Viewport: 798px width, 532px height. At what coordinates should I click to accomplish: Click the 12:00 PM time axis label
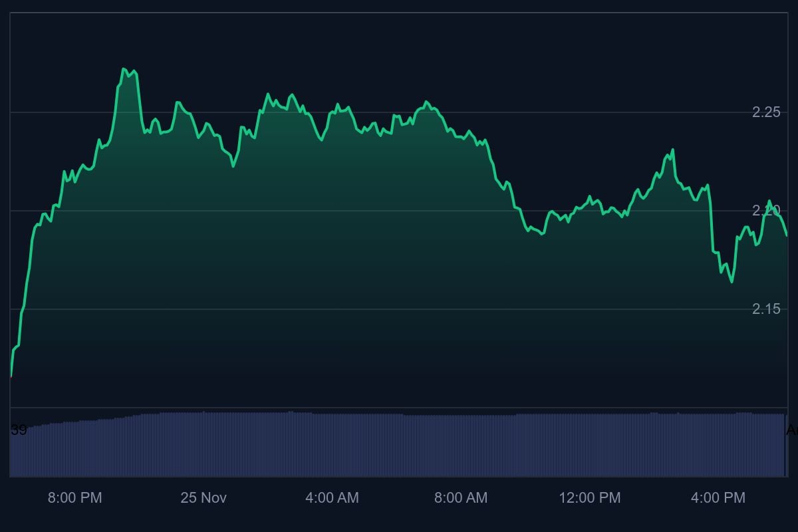pyautogui.click(x=589, y=497)
